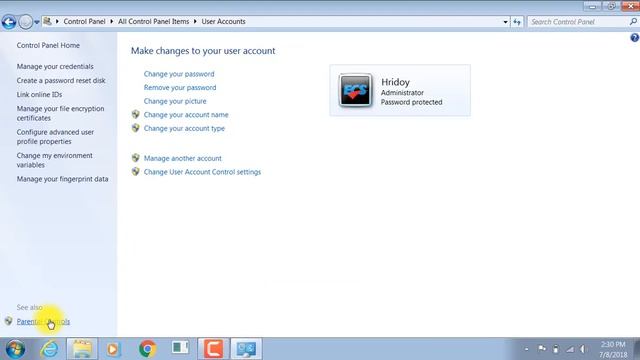
Task: Go back with the blue back arrow
Action: [9, 22]
